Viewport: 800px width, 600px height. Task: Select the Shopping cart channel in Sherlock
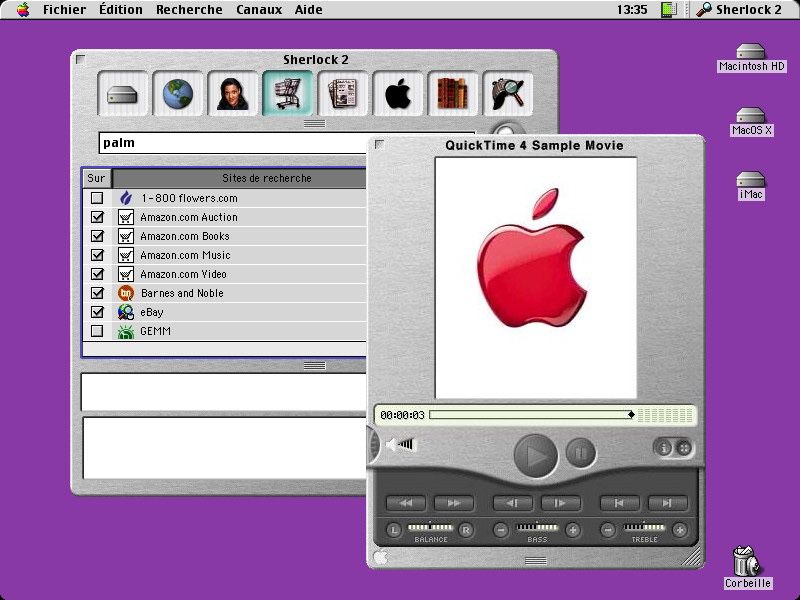[x=288, y=94]
